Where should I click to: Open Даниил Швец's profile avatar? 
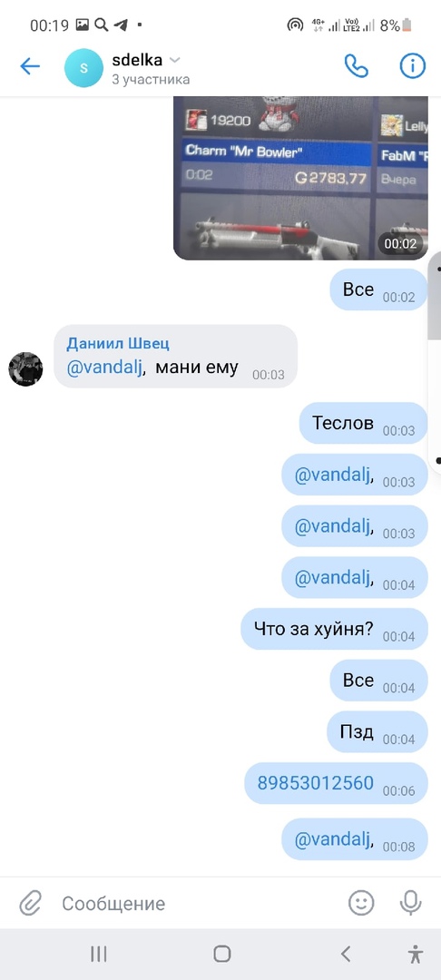(x=25, y=369)
